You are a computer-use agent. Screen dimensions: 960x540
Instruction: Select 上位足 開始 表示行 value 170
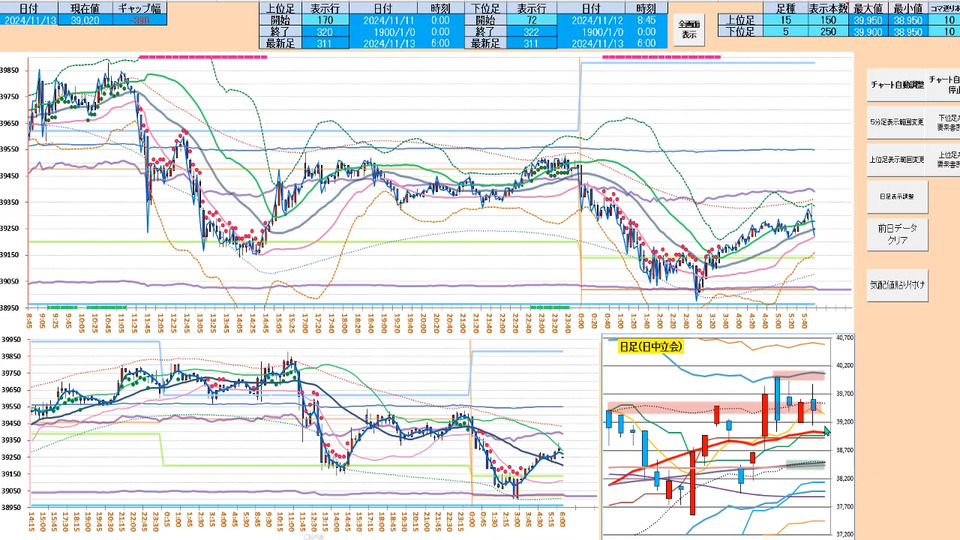[325, 20]
